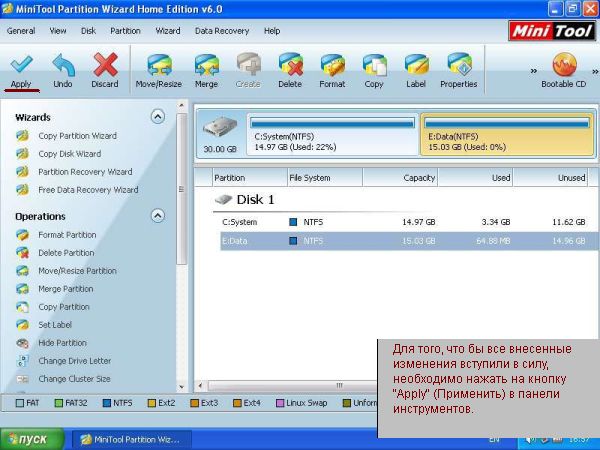The width and height of the screenshot is (600, 450).
Task: Click the Copy Partition Wizard icon
Action: (x=23, y=136)
